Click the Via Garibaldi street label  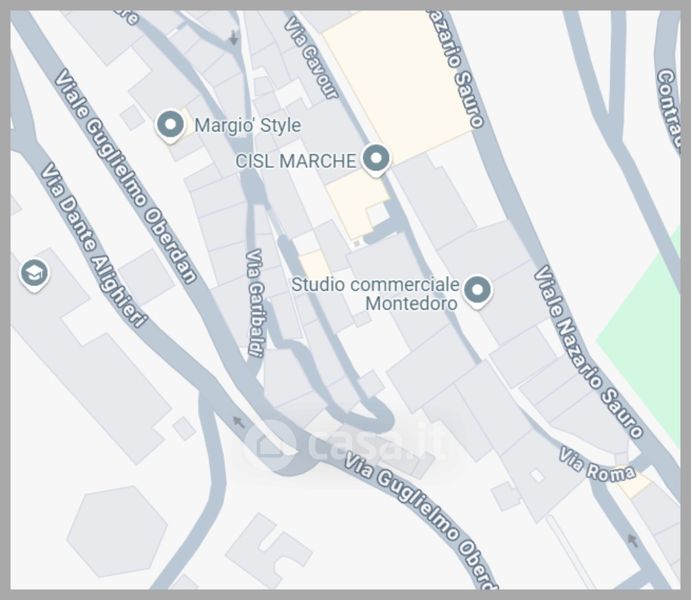click(255, 303)
